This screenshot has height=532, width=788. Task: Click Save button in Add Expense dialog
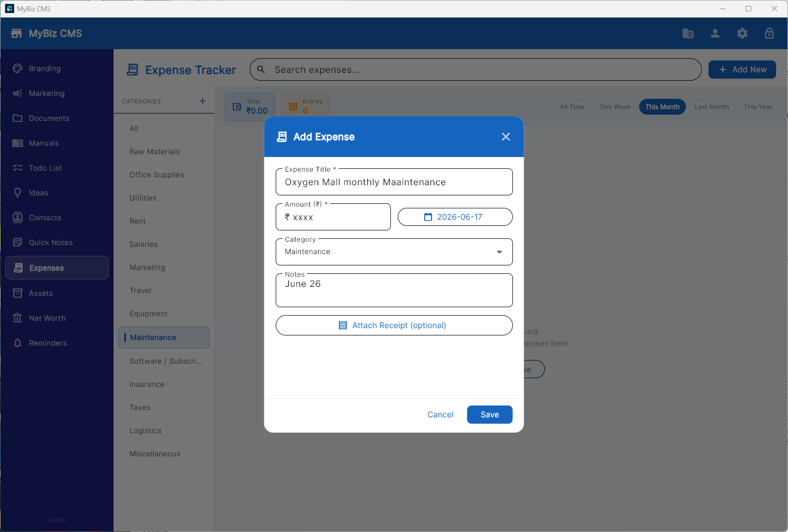tap(490, 415)
